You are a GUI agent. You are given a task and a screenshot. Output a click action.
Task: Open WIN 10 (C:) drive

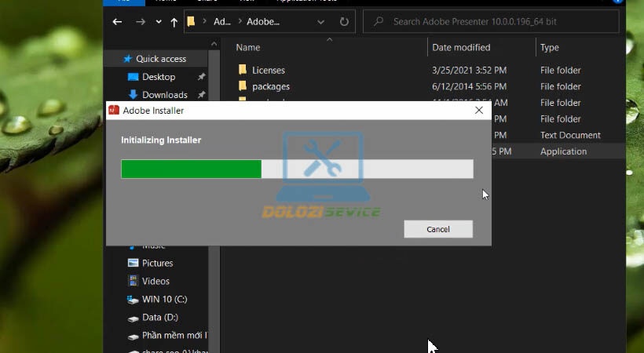[165, 299]
